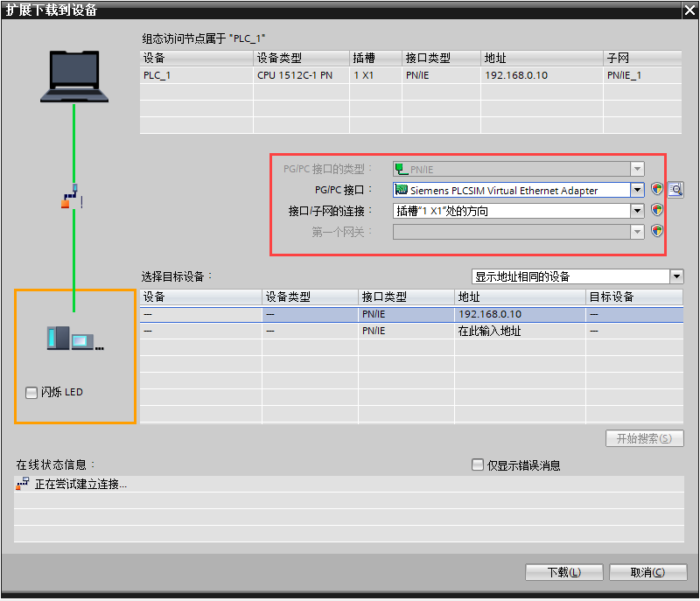The image size is (700, 601).
Task: Click the target PLC device graphic
Action: tap(74, 338)
